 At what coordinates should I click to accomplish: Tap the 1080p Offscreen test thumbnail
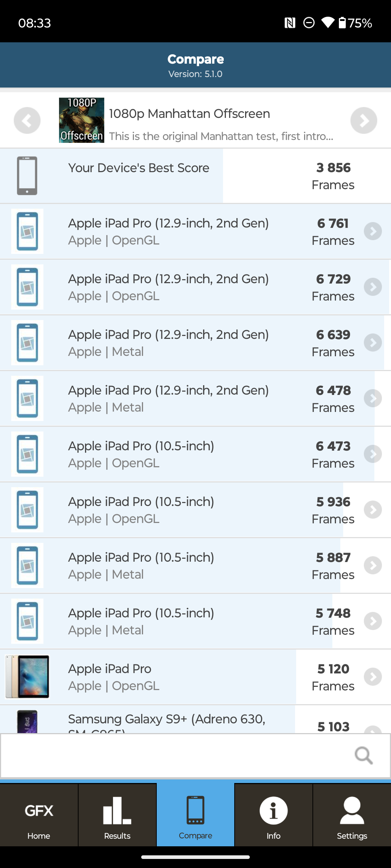pyautogui.click(x=81, y=120)
